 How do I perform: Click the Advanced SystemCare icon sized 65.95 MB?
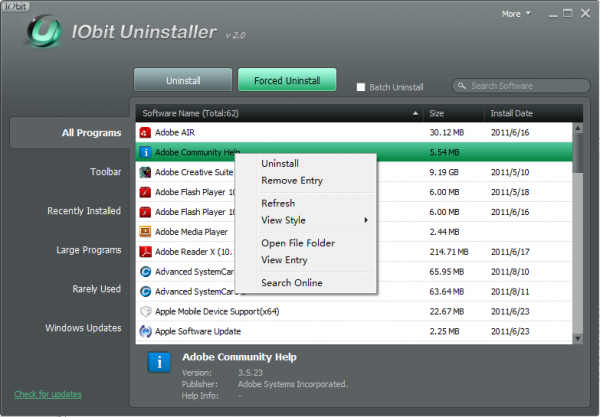coord(145,272)
